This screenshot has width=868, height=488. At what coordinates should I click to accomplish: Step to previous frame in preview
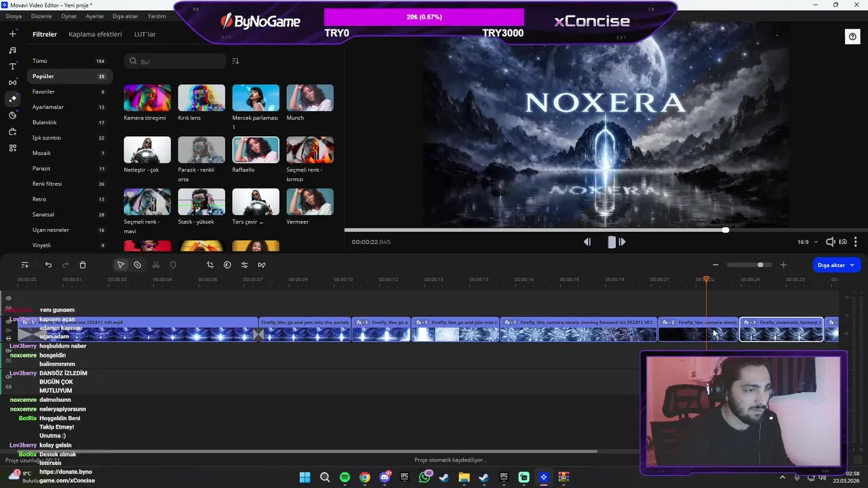tap(587, 242)
